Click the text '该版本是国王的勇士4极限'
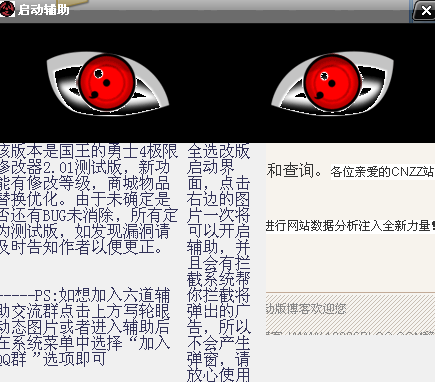Viewport: 435px width, 382px height. click(x=89, y=151)
